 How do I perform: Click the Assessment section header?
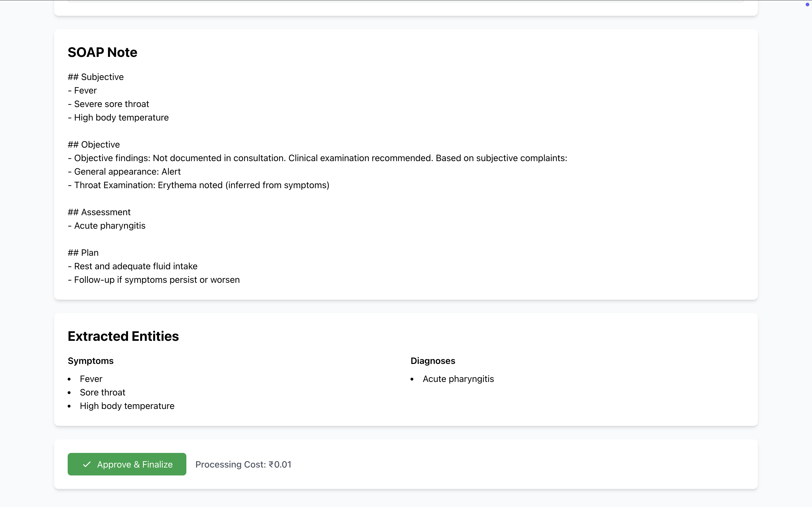tap(99, 212)
